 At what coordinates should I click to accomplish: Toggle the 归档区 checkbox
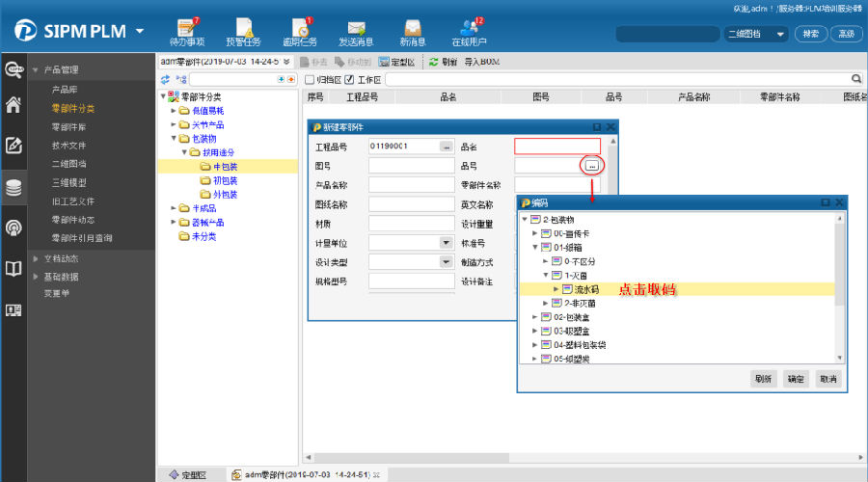(310, 79)
